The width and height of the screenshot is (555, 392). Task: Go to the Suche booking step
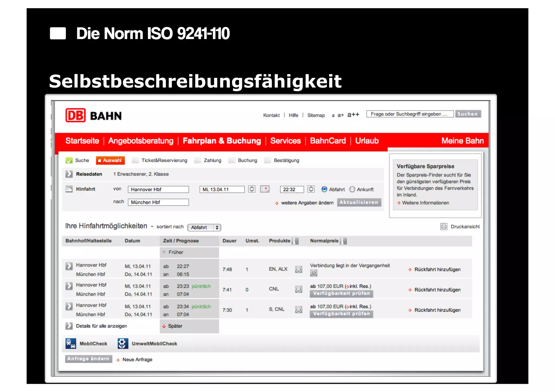tap(82, 160)
